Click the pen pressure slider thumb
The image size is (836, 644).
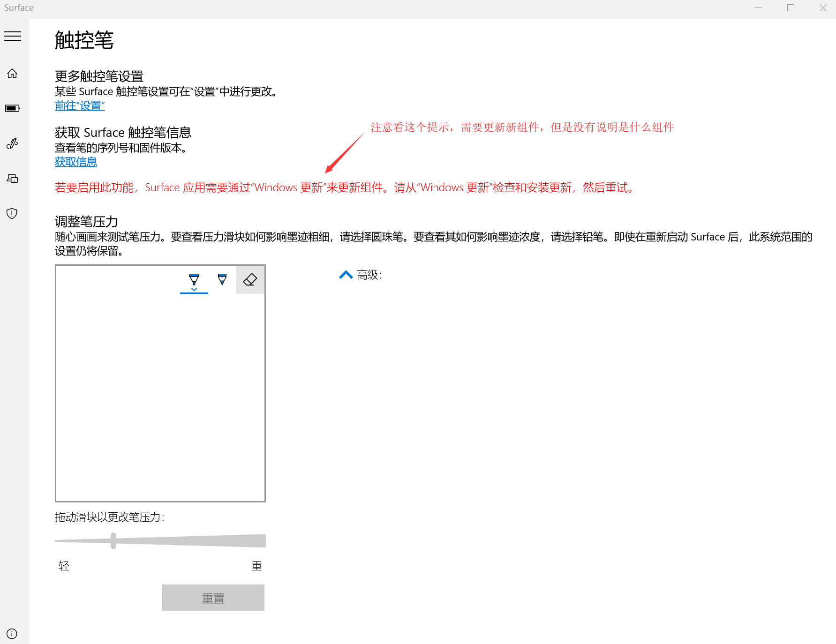(x=113, y=541)
